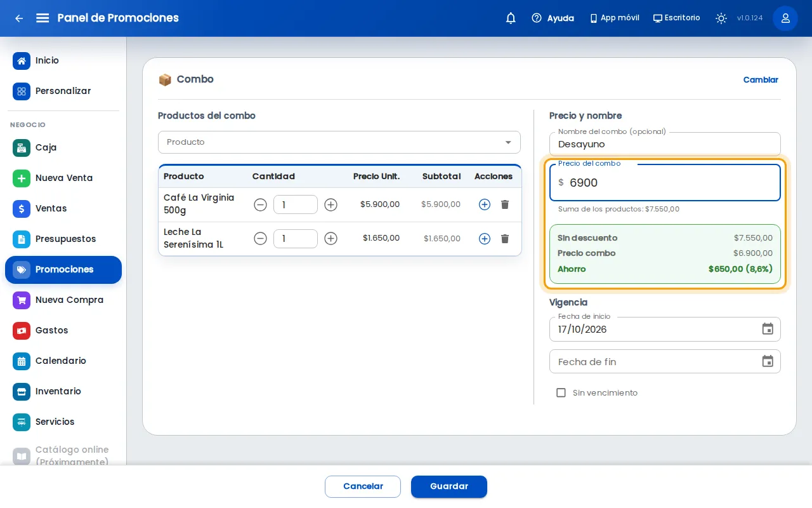The width and height of the screenshot is (812, 508).
Task: Click Cambiar promotion type link
Action: click(x=761, y=80)
